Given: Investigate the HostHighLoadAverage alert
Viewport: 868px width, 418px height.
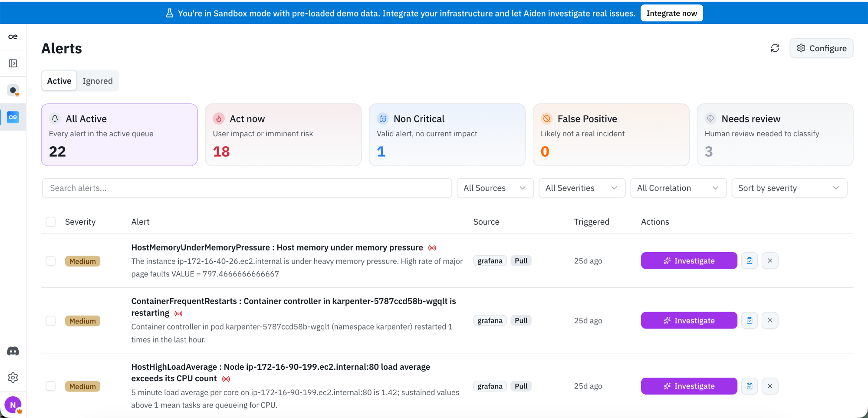Looking at the screenshot, I should pyautogui.click(x=689, y=386).
